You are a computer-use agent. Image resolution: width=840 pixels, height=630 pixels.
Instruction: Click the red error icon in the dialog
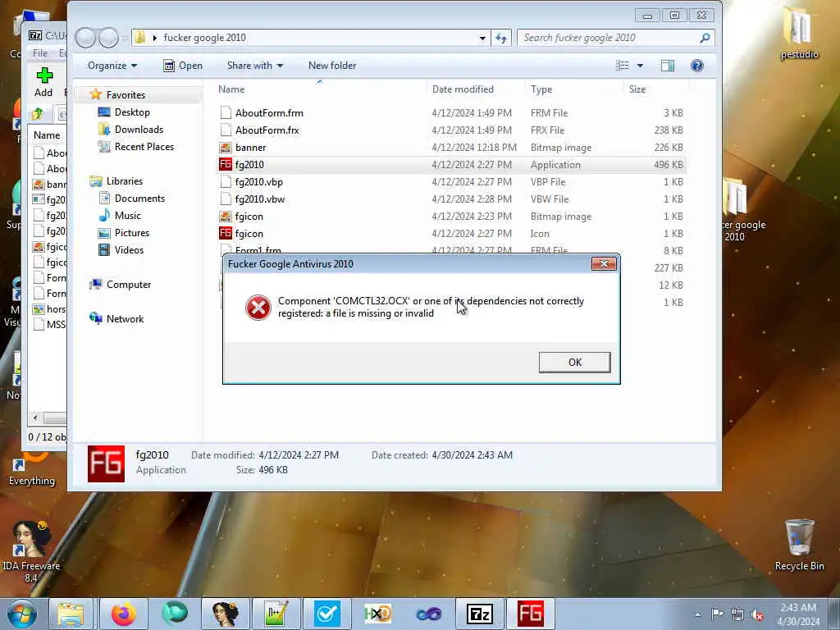[x=258, y=308]
